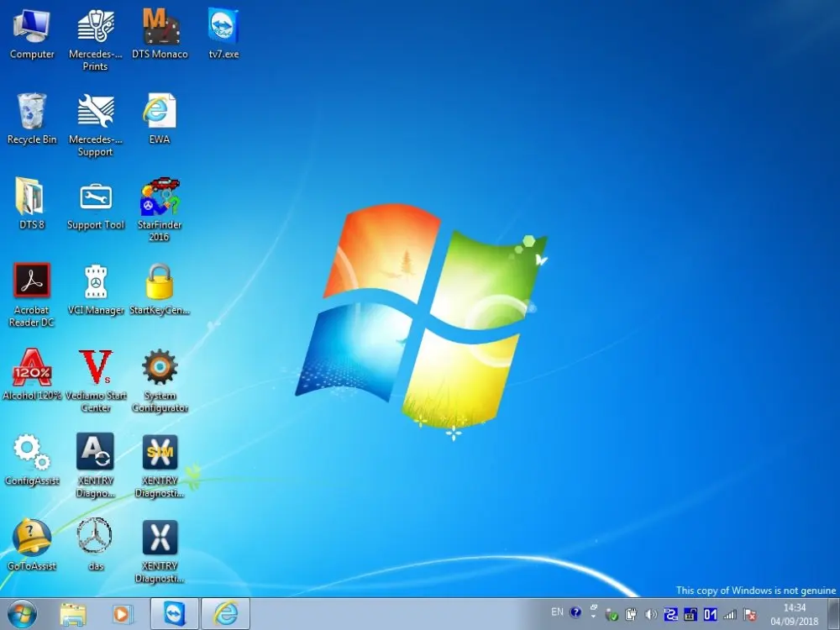Click Safely Remove Hardware tray icon
The height and width of the screenshot is (630, 840).
[612, 615]
